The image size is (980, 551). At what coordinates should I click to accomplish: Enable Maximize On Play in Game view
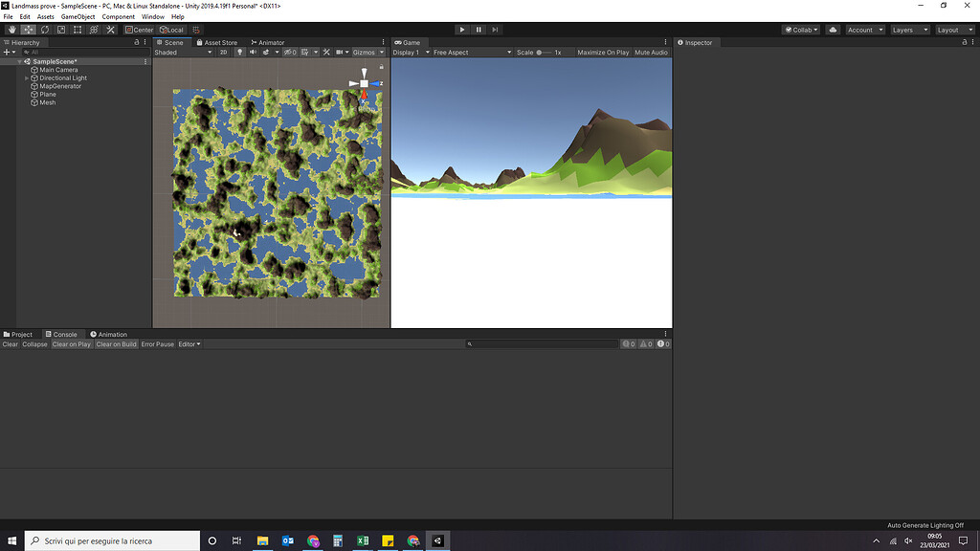603,53
